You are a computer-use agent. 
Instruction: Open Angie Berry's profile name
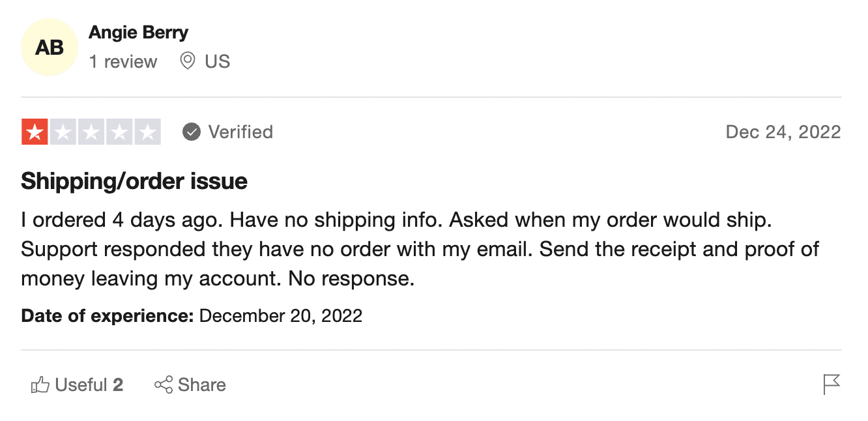coord(138,32)
